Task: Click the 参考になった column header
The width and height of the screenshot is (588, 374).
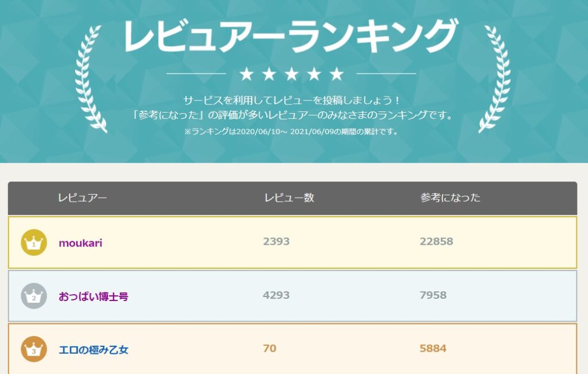Action: tap(450, 198)
